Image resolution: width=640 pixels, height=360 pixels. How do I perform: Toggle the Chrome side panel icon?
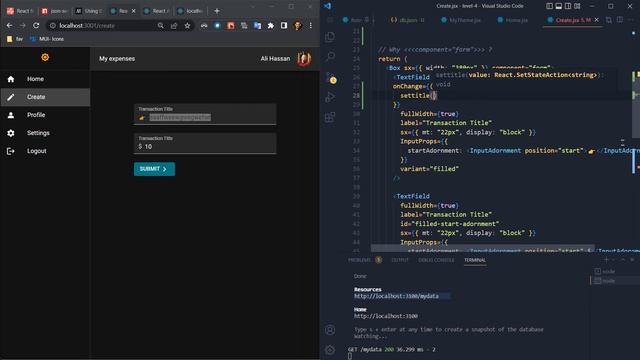(x=284, y=25)
